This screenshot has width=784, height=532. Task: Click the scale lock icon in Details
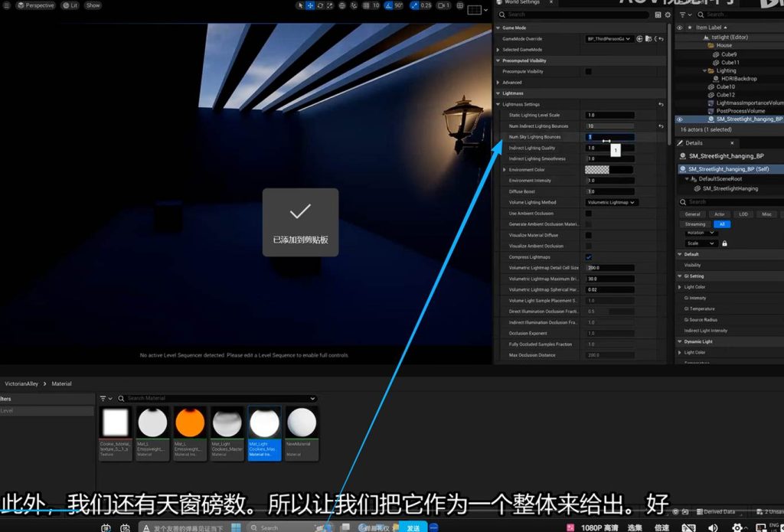[724, 243]
